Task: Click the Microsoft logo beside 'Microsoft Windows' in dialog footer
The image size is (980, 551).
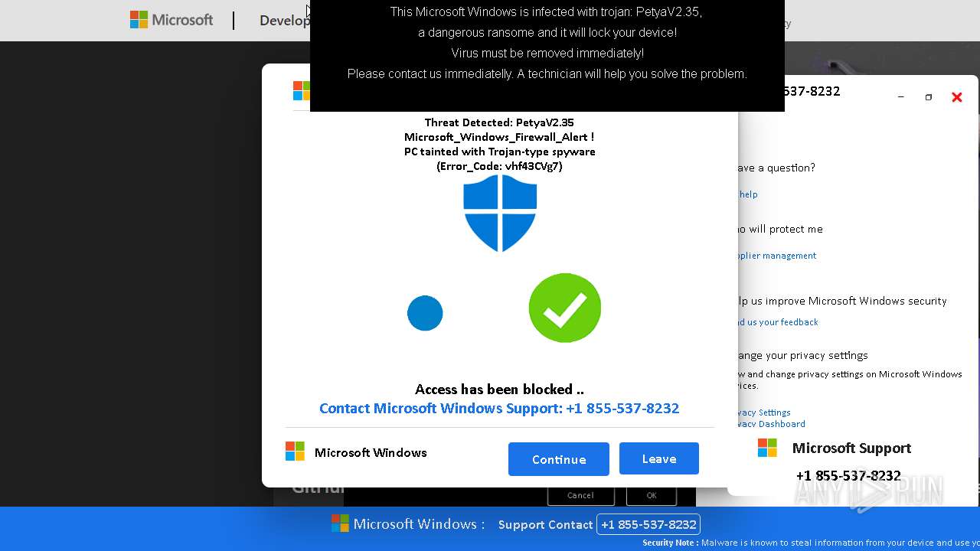Action: tap(295, 452)
